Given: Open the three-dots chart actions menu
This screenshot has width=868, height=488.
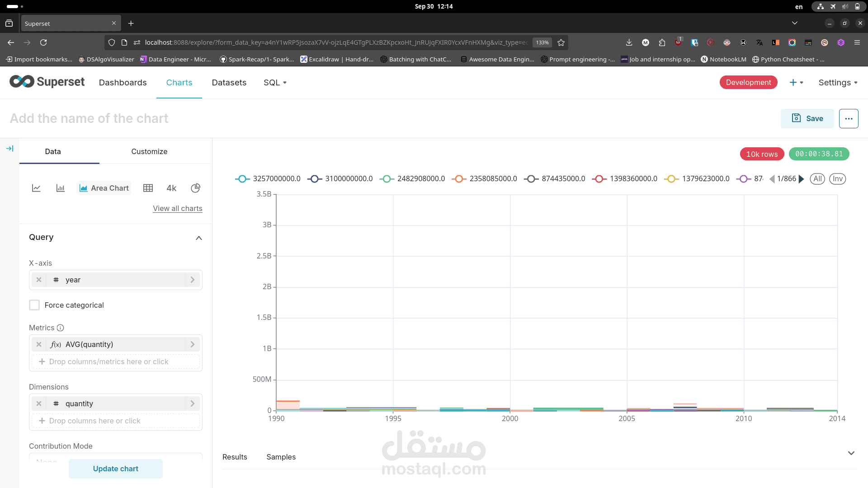Looking at the screenshot, I should pyautogui.click(x=849, y=118).
